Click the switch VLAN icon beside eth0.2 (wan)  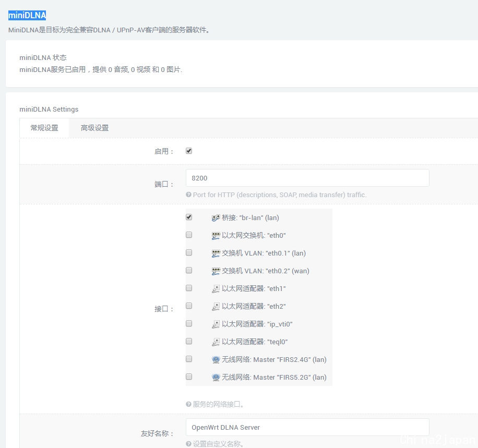pyautogui.click(x=216, y=271)
